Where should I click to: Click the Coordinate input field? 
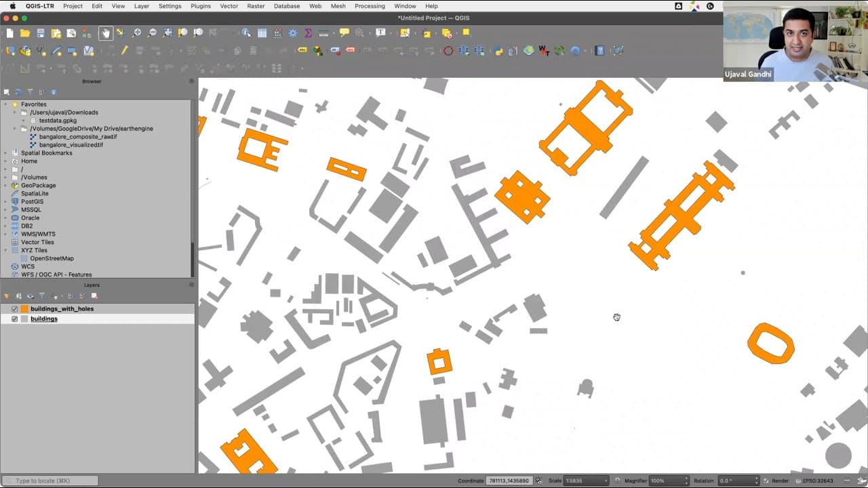[x=509, y=481]
